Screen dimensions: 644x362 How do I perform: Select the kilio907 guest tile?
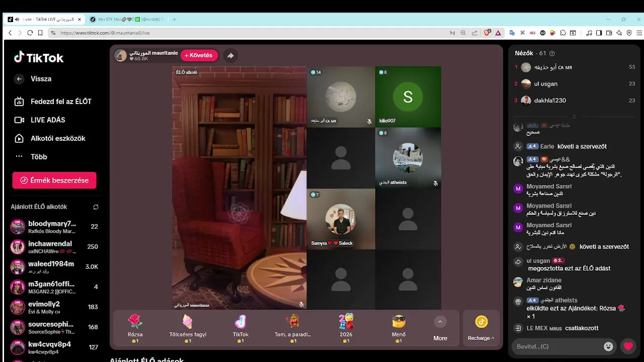(x=408, y=97)
